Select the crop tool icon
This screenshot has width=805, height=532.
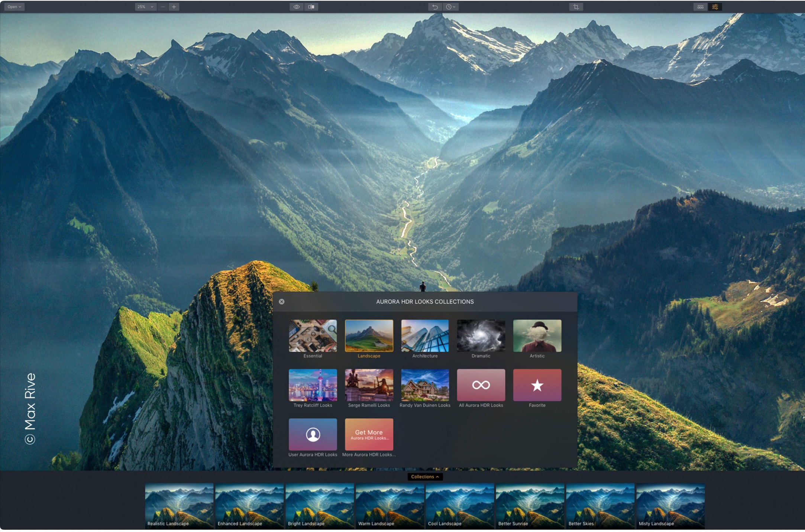pyautogui.click(x=576, y=7)
